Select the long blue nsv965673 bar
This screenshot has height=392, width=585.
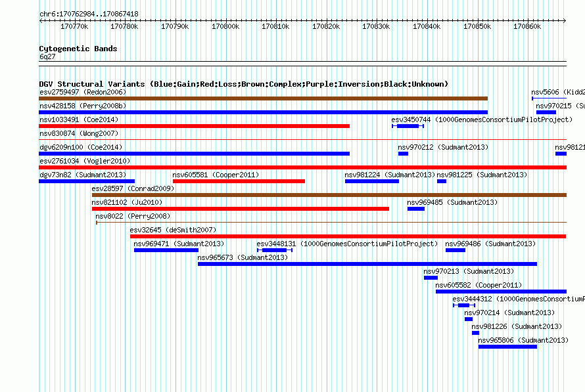(367, 264)
